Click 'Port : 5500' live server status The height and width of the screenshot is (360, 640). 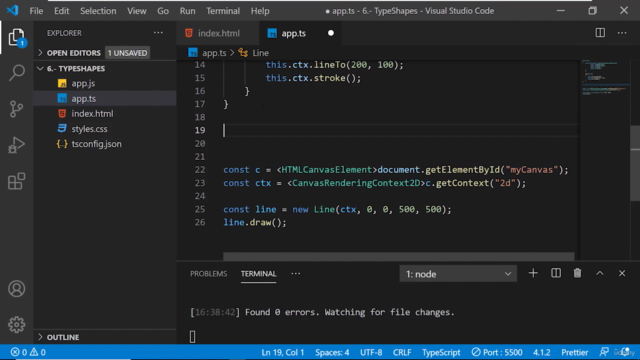[497, 352]
